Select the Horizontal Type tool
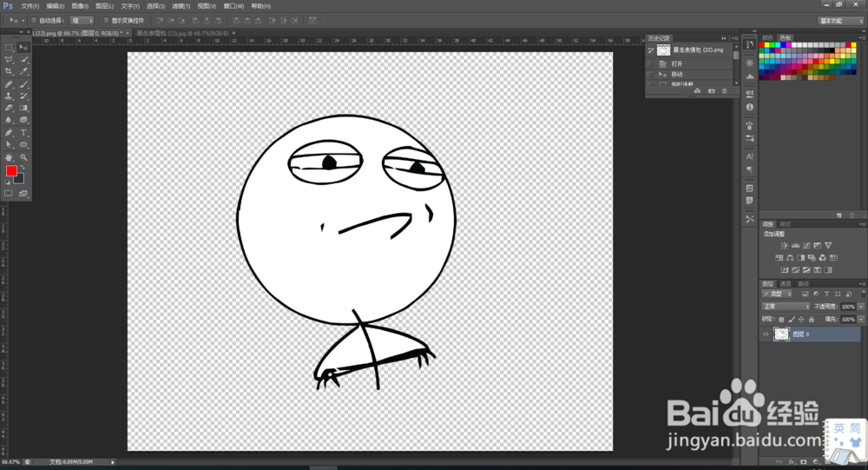The image size is (868, 470). [23, 132]
